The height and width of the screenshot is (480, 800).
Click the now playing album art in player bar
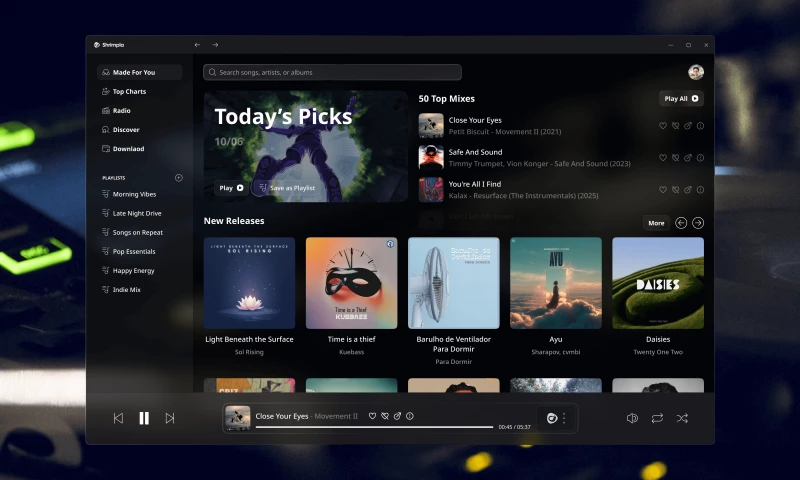point(238,418)
